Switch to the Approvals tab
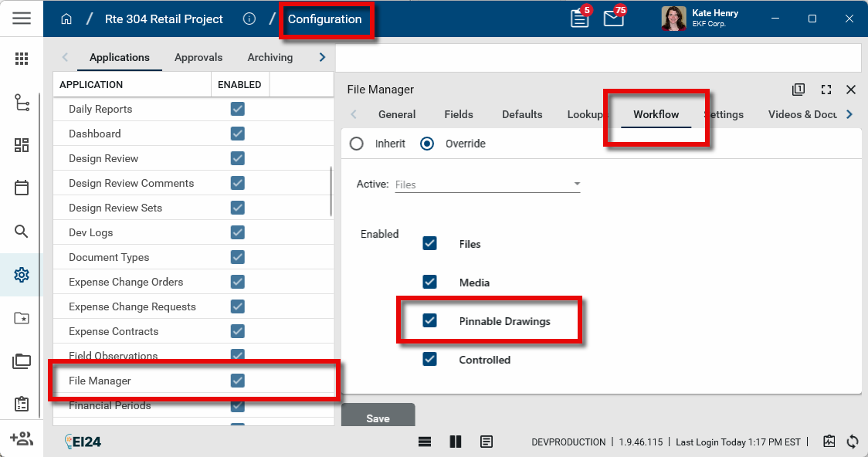Screen dimensions: 868x457 coord(198,57)
